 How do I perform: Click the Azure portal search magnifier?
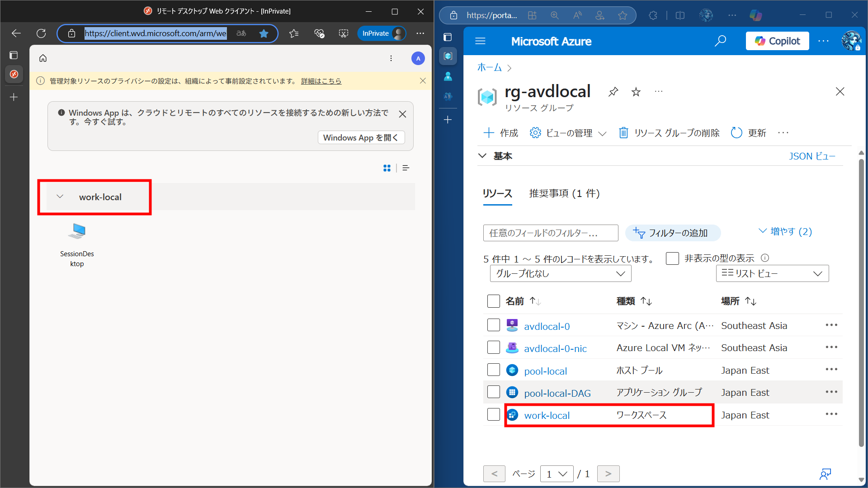[720, 41]
